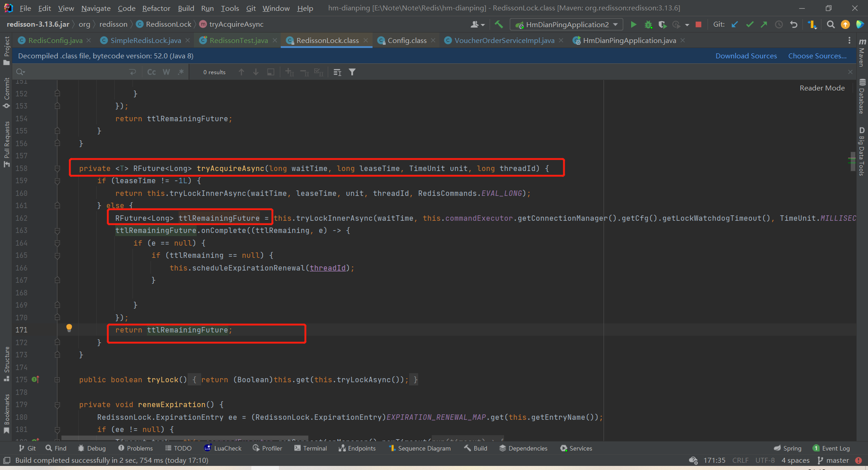This screenshot has height=470, width=868.
Task: Start debugging with the bug icon
Action: click(648, 24)
